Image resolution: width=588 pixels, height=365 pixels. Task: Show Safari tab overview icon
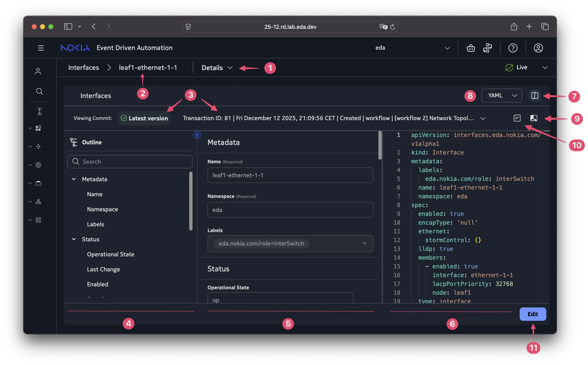pos(545,26)
